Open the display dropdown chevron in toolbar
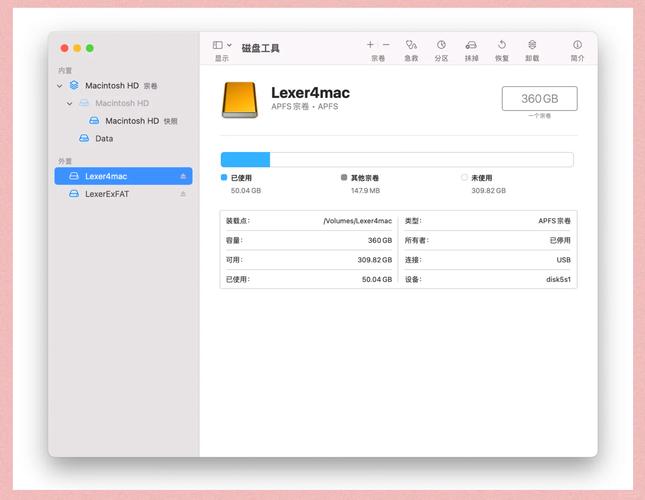The image size is (645, 500). click(x=229, y=45)
